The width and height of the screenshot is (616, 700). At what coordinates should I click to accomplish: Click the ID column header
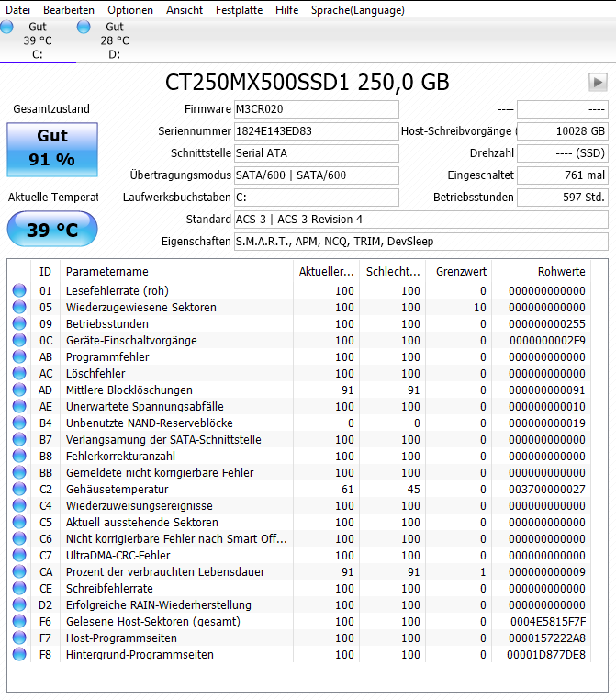45,271
